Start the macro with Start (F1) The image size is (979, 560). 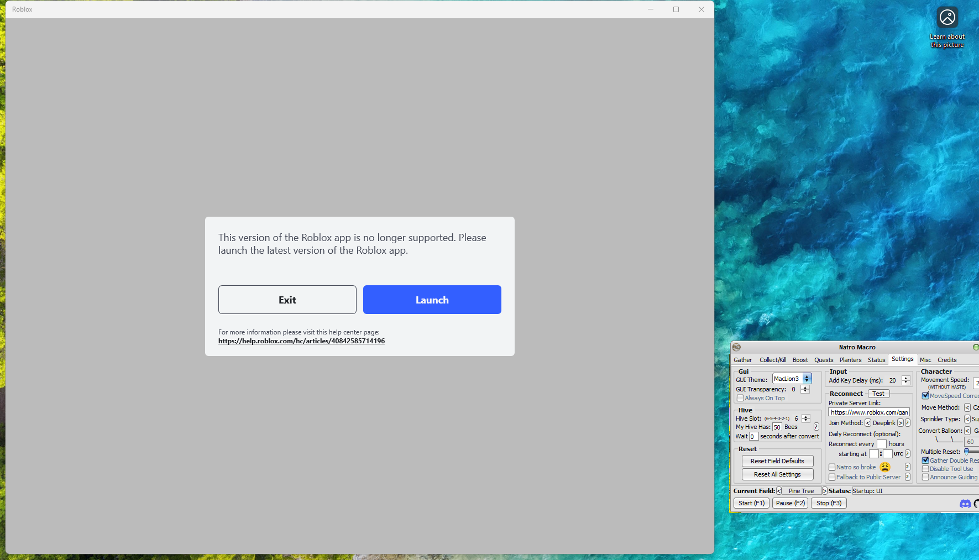751,503
